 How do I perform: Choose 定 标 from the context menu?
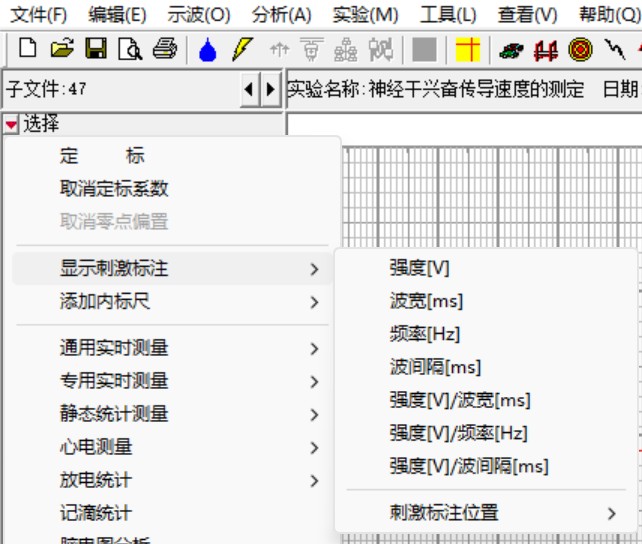tap(172, 156)
